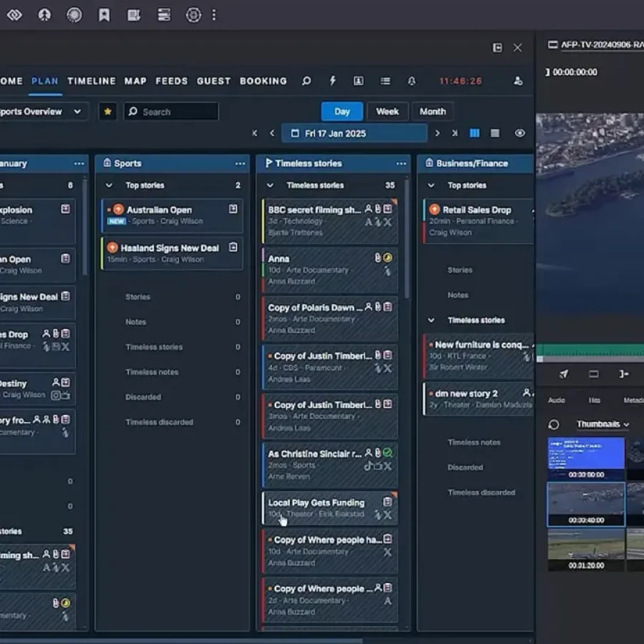644x644 pixels.
Task: Open BBC secret filming story card
Action: 330,221
